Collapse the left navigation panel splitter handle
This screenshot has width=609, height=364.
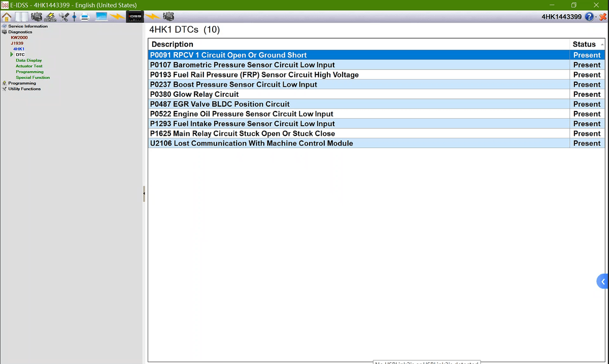point(144,193)
